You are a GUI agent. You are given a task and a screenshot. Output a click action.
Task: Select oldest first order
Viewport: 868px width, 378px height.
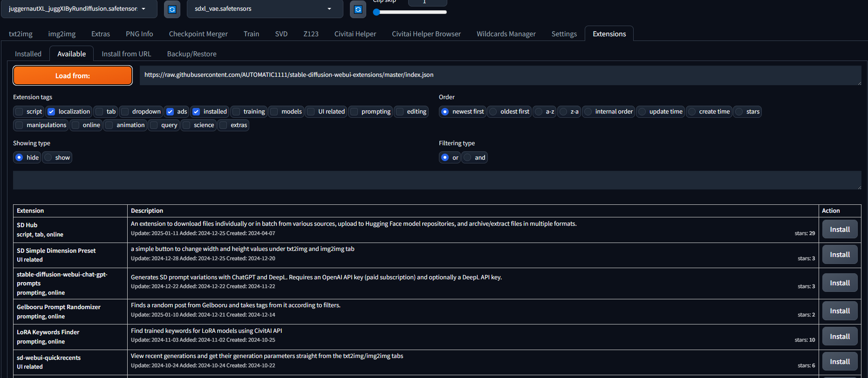click(x=493, y=112)
